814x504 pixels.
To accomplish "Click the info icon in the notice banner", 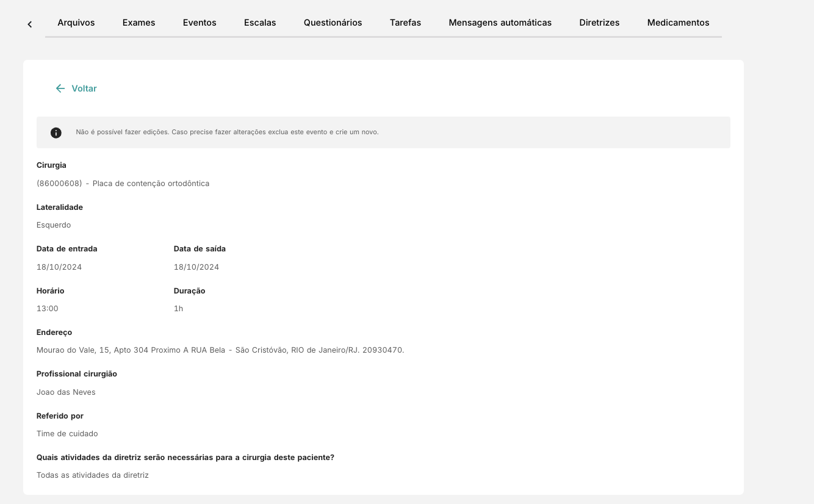I will click(x=56, y=132).
